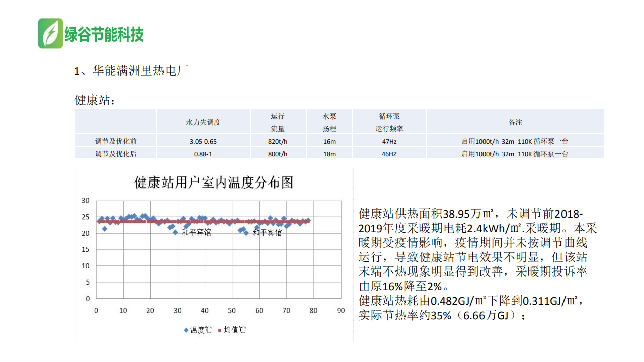Click the frequency value 46HZ
Viewport: 644px width, 362px height.
pyautogui.click(x=389, y=154)
